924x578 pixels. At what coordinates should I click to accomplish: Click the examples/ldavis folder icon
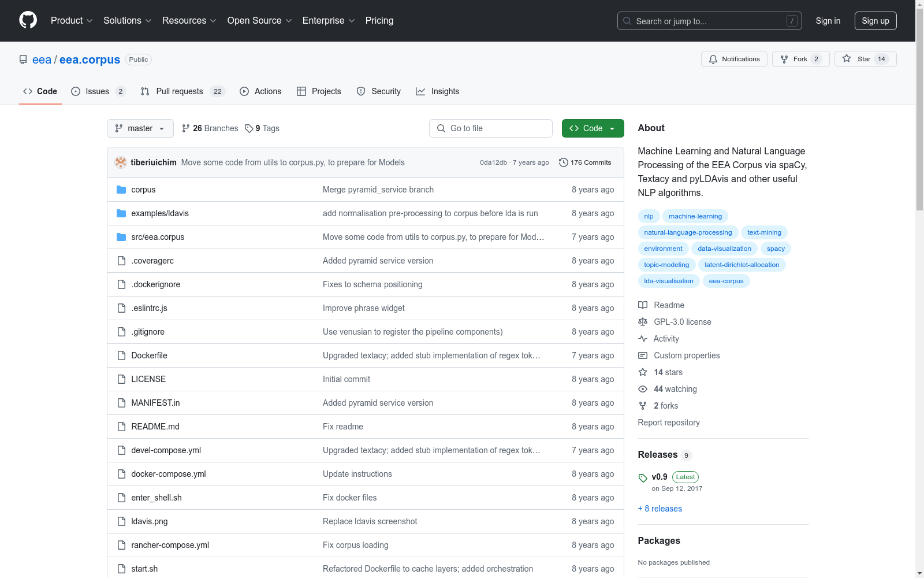point(121,213)
